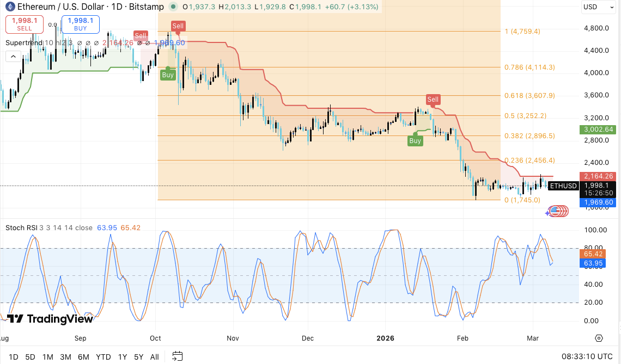Image resolution: width=621 pixels, height=364 pixels.
Task: Collapse the indicator legend with chevron
Action: tap(13, 56)
